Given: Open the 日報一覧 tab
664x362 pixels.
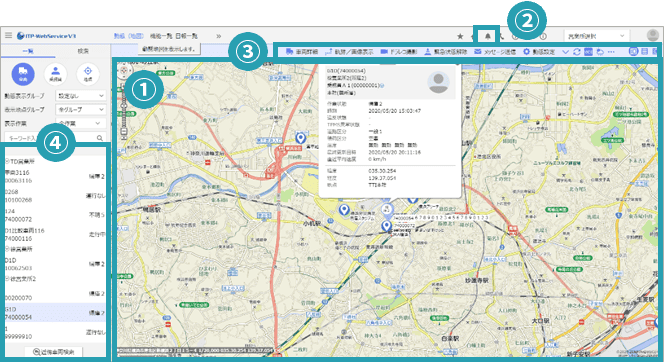Looking at the screenshot, I should [x=186, y=36].
